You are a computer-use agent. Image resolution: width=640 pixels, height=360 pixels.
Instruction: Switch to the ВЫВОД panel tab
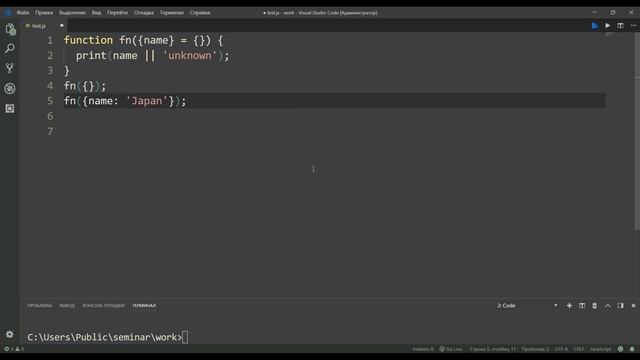coord(67,306)
